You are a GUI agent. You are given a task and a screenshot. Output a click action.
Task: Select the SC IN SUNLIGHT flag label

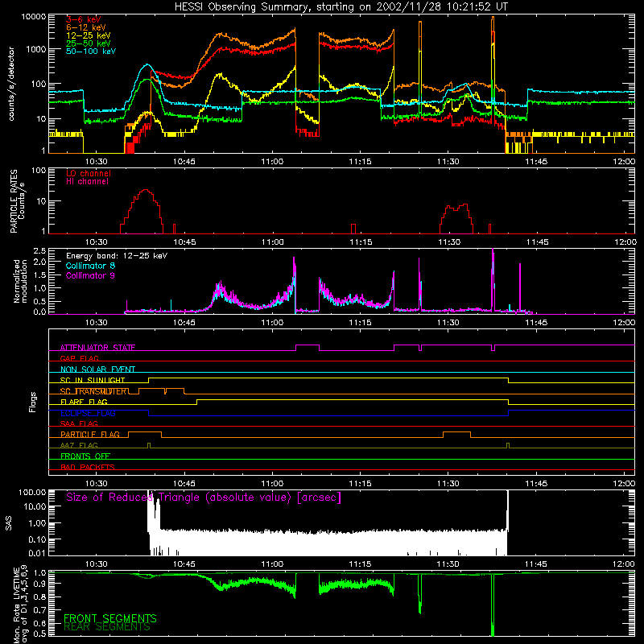pos(93,380)
